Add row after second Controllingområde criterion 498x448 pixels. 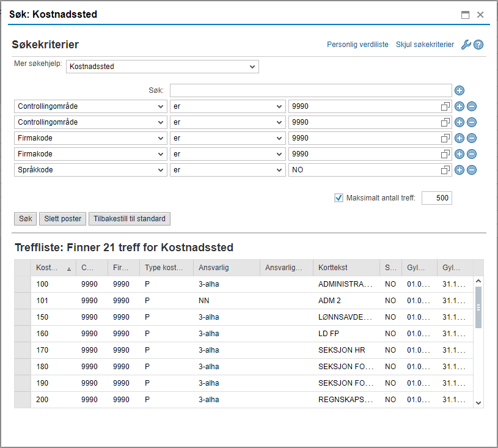coord(460,122)
